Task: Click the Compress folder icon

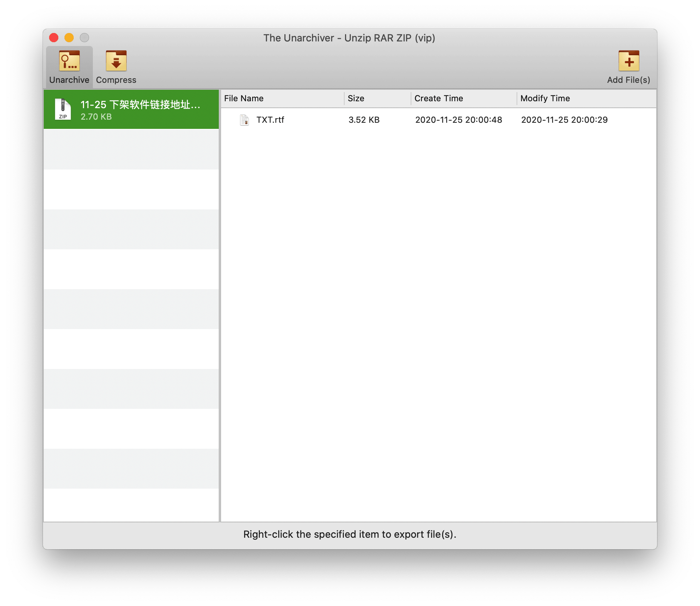Action: (x=116, y=61)
